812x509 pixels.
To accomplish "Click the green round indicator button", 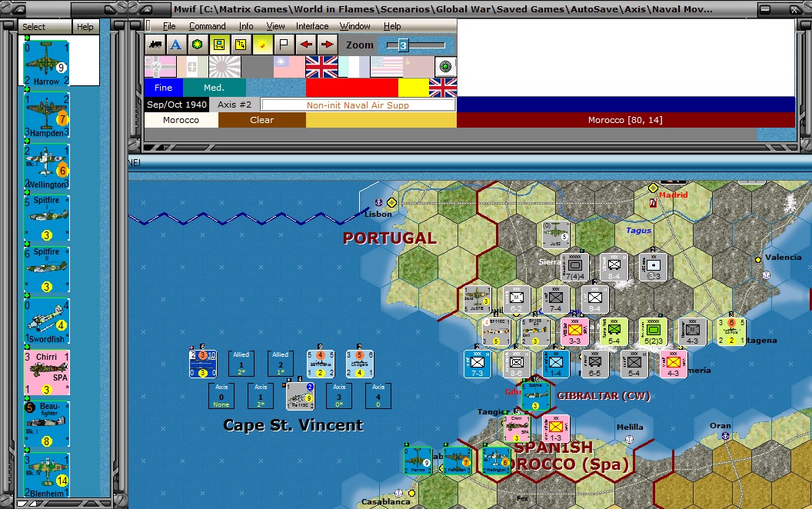I will 445,67.
